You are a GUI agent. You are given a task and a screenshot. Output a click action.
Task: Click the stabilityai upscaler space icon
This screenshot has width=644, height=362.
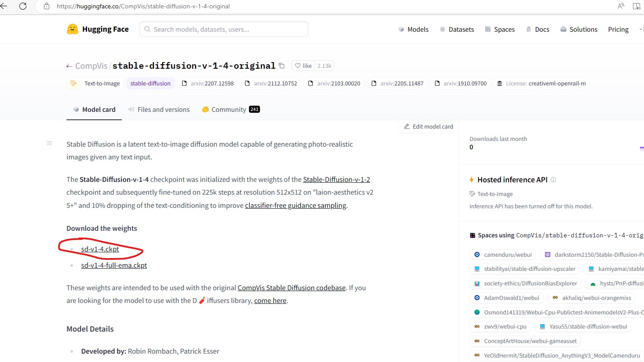click(477, 269)
